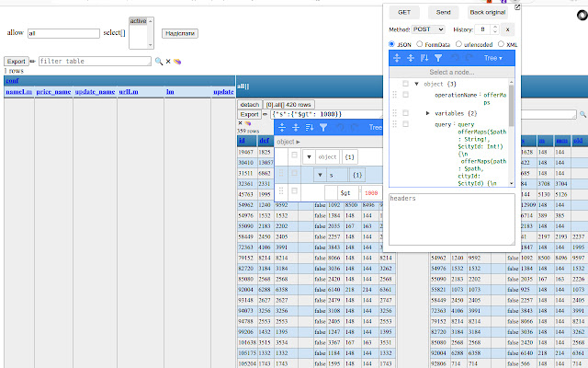Click the eraser icon beside filter table
This screenshot has width=588, height=368.
tap(177, 62)
